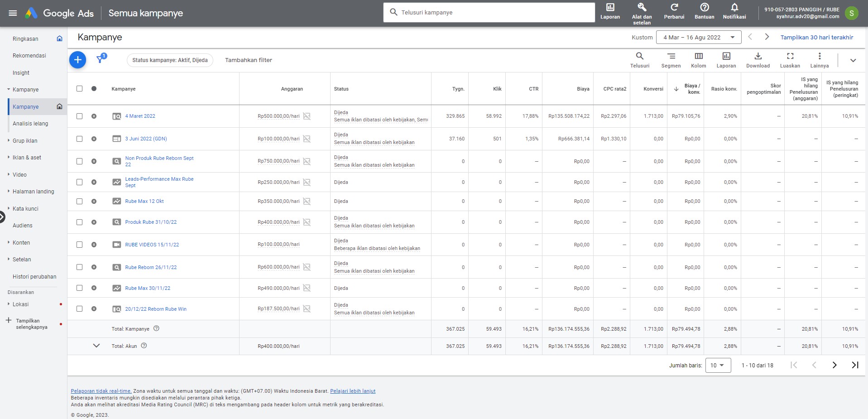Click the blue plus button to add campaign
Viewport: 868px width, 419px height.
tap(77, 59)
